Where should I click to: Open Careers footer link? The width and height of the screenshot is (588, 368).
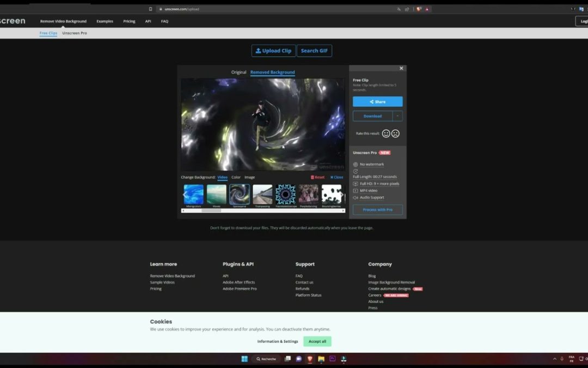pos(375,295)
